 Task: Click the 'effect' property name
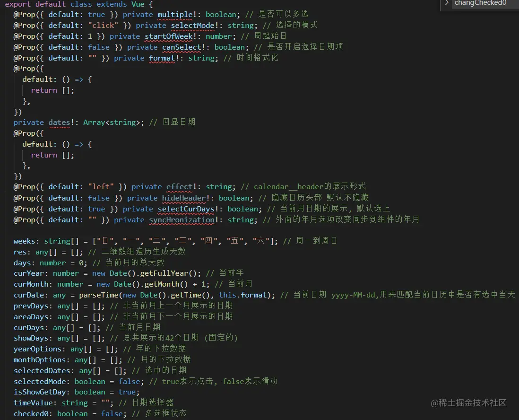179,187
